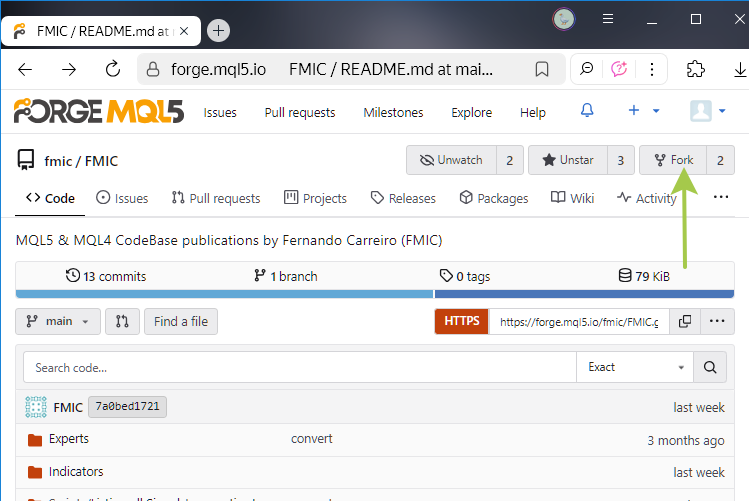The height and width of the screenshot is (501, 749).
Task: Click the clone URL text field
Action: [x=579, y=321]
